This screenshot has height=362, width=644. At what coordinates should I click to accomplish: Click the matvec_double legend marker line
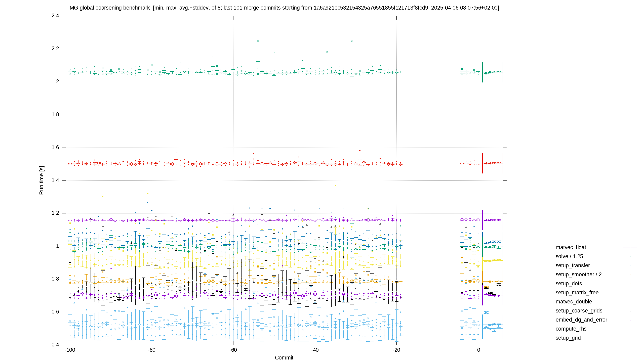click(630, 302)
